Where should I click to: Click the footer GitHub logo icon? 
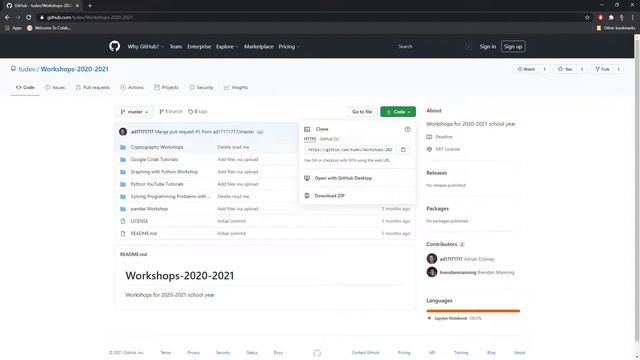(317, 353)
